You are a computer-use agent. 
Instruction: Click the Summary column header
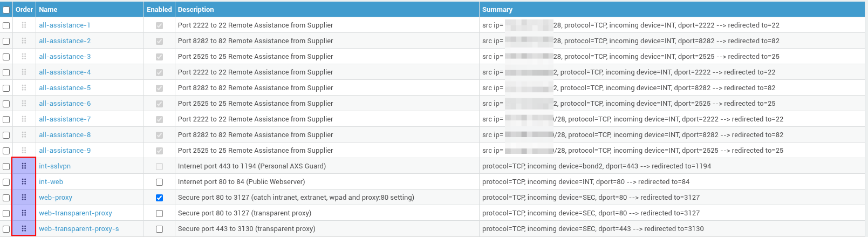pos(497,10)
